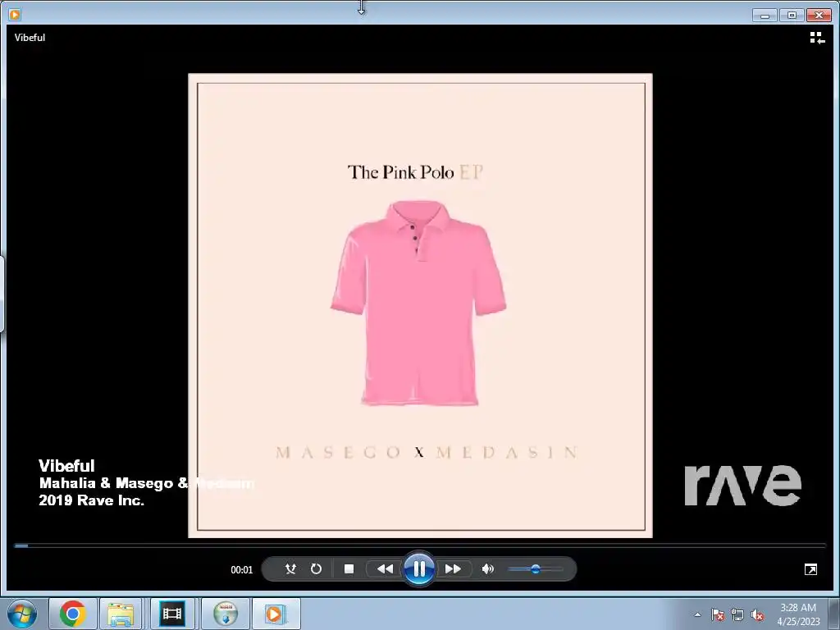
Task: Open the filmstrip video app on taskbar
Action: coord(172,614)
